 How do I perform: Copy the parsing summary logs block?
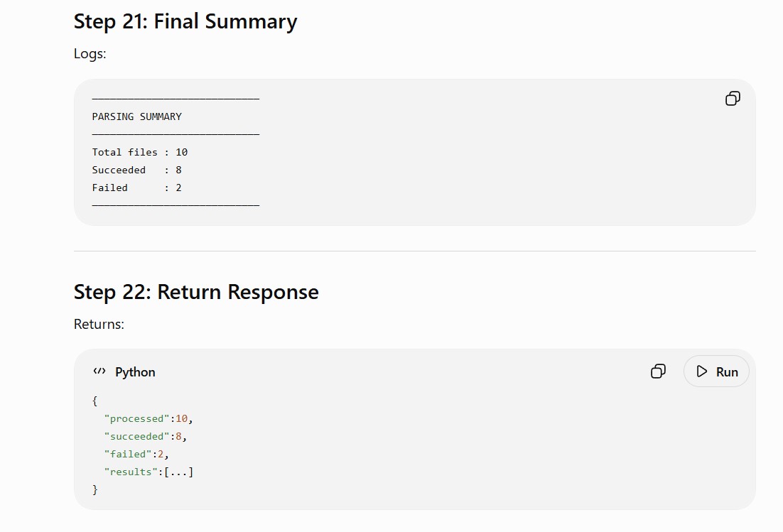coord(733,98)
